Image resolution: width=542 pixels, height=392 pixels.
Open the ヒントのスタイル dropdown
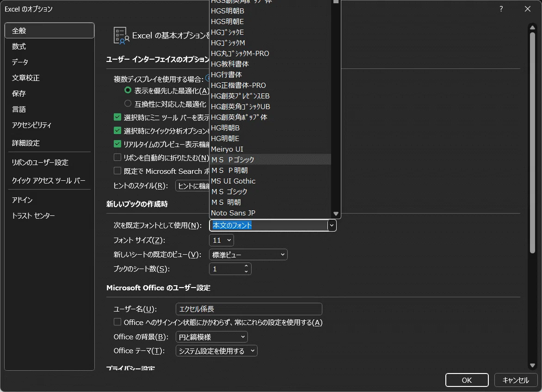tap(192, 186)
